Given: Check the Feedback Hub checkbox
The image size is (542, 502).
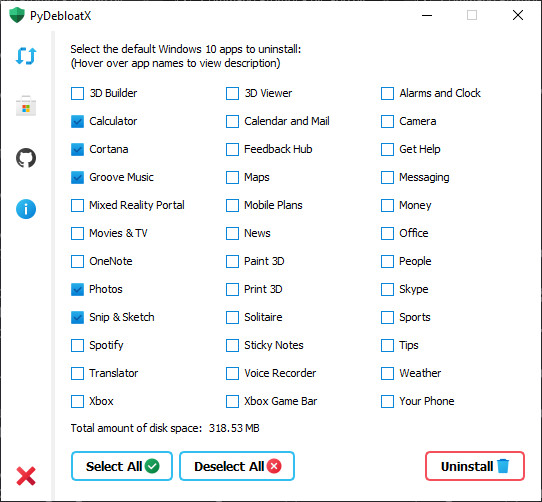Looking at the screenshot, I should (x=232, y=149).
